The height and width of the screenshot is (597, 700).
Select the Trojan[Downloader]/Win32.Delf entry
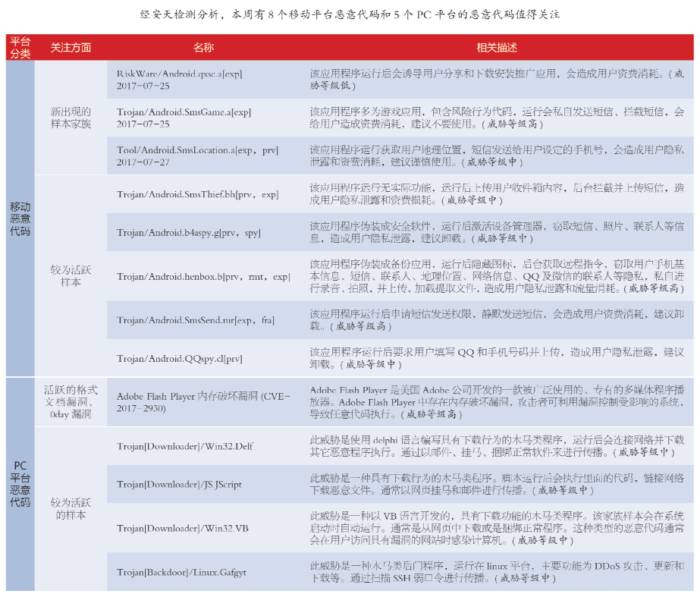[184, 445]
